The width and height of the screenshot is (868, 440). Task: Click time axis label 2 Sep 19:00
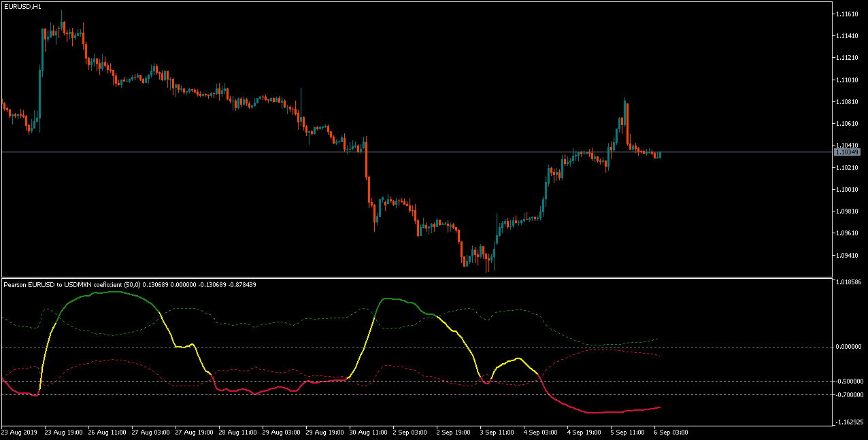click(x=454, y=432)
